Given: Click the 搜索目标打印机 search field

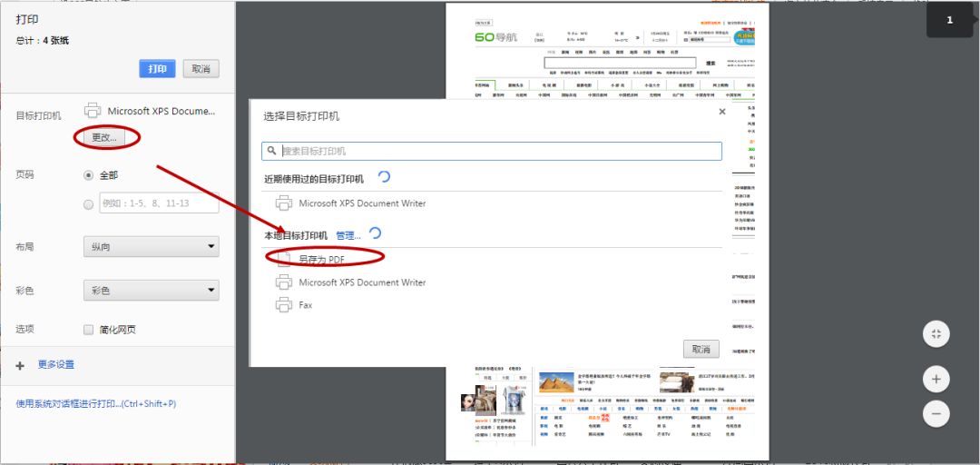Looking at the screenshot, I should (x=499, y=151).
